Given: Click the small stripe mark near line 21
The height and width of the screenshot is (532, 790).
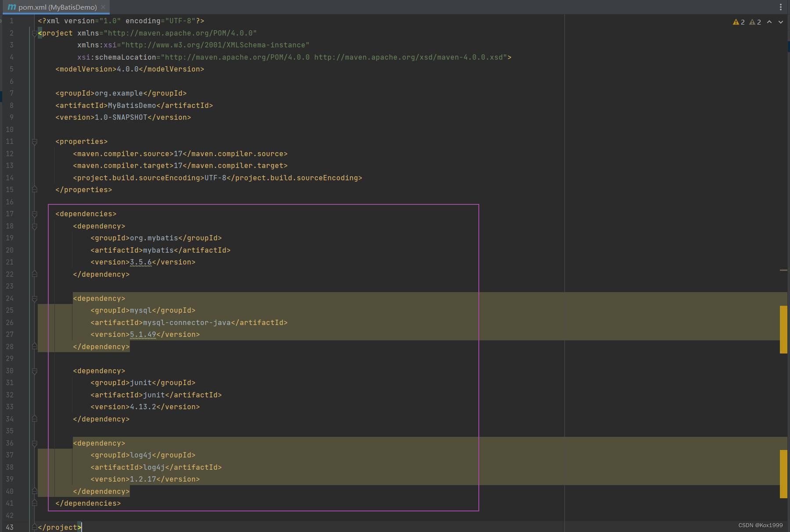Looking at the screenshot, I should point(783,270).
